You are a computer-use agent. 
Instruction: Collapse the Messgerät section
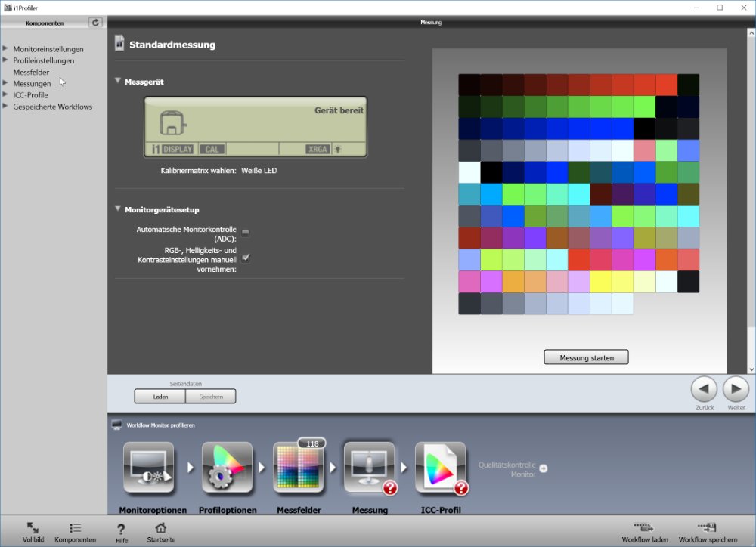tap(118, 81)
